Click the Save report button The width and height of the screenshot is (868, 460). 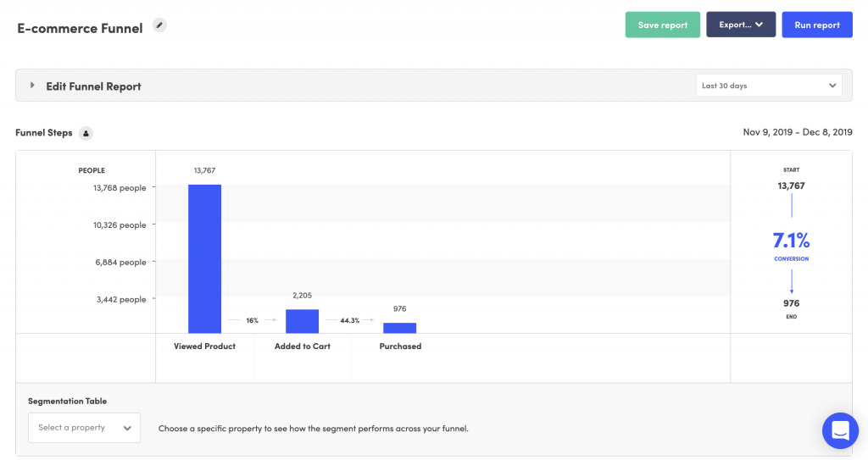663,25
